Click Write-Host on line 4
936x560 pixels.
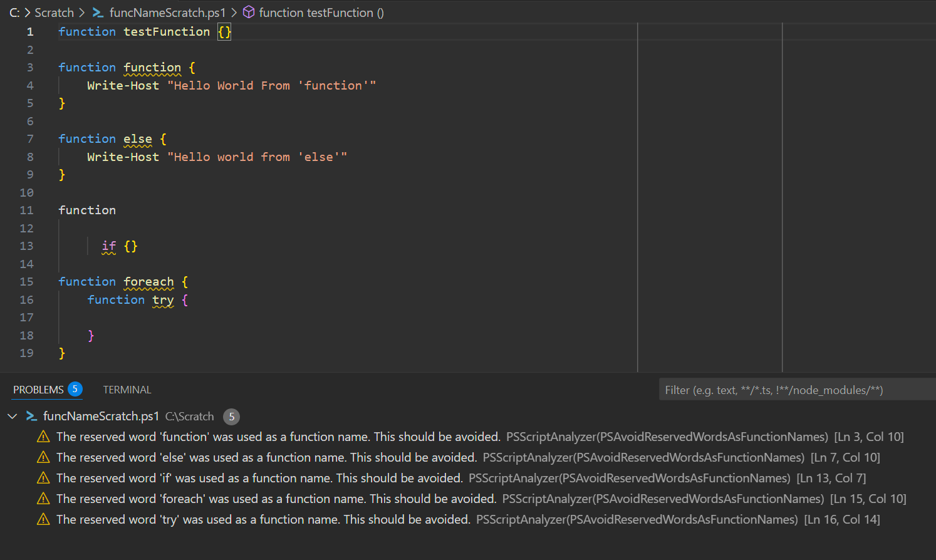[x=123, y=85]
